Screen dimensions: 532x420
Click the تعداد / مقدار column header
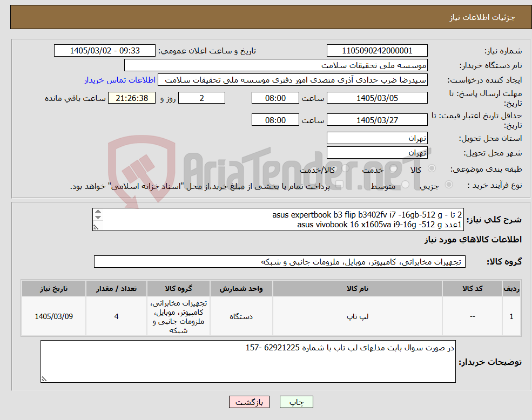(x=116, y=288)
